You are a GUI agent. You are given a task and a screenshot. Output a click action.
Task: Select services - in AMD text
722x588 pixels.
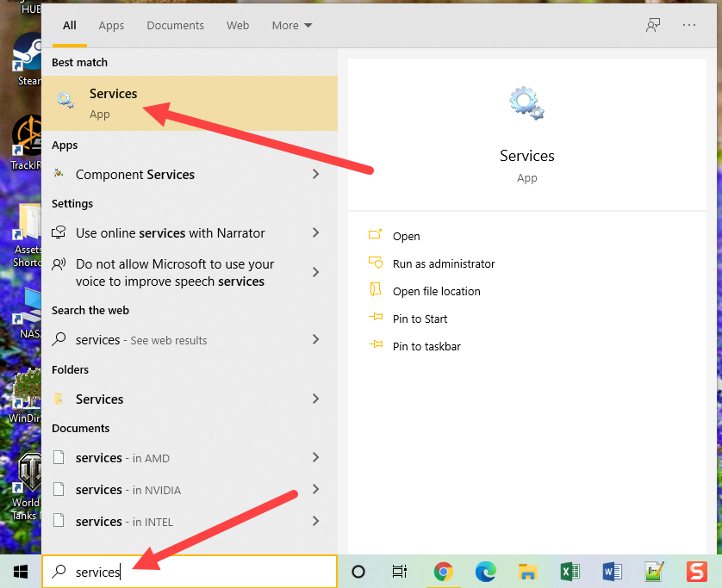pos(122,458)
